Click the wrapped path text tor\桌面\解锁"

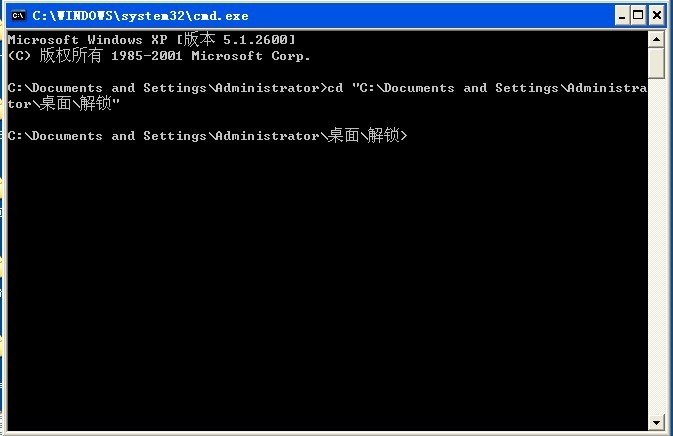pos(70,104)
